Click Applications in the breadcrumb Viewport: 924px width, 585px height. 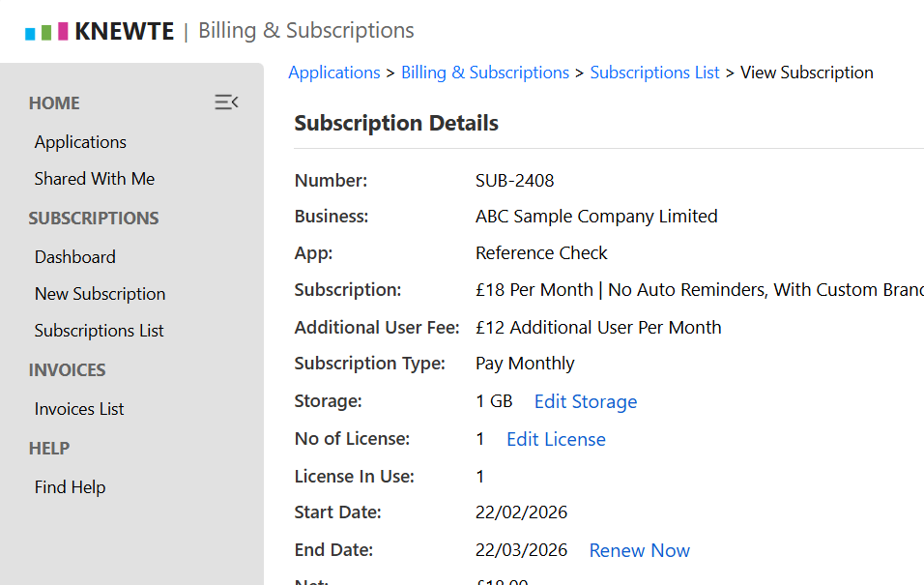click(x=334, y=72)
